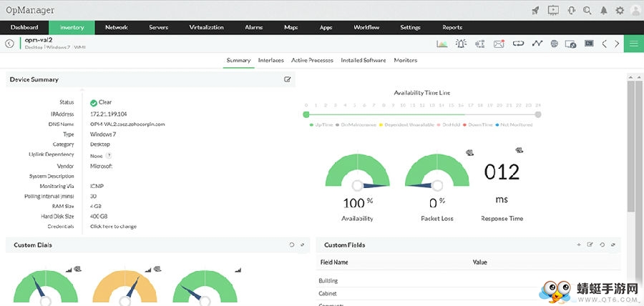Image resolution: width=644 pixels, height=306 pixels.
Task: Open the Uplink Dependency help question mark
Action: pos(109,156)
